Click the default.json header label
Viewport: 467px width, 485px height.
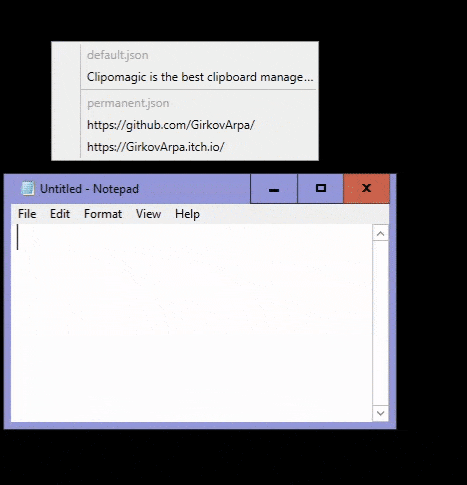point(118,55)
